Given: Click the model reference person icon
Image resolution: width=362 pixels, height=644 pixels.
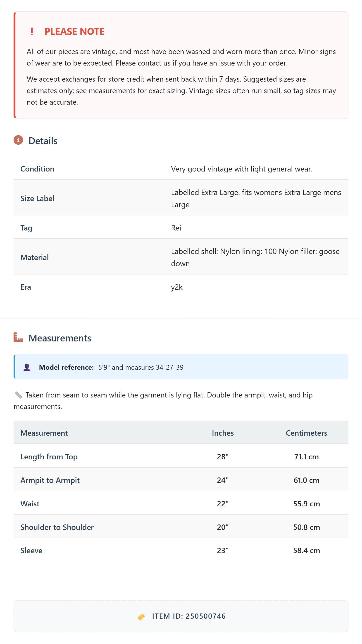Looking at the screenshot, I should point(27,367).
